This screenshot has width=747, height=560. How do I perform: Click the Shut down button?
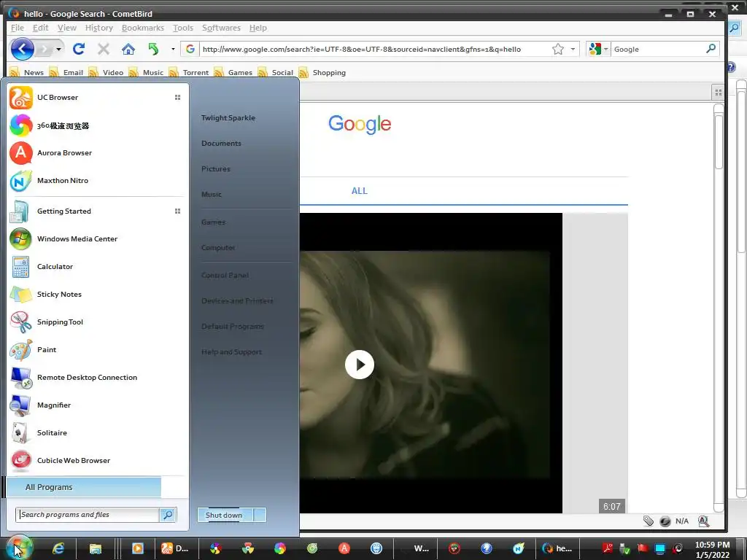pyautogui.click(x=225, y=515)
